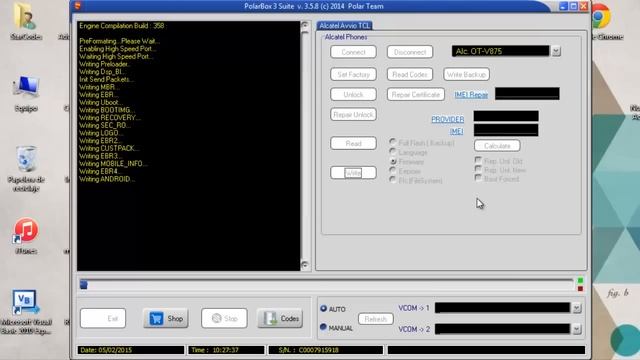This screenshot has height=360, width=640.
Task: Click the Stop button
Action: (x=224, y=318)
